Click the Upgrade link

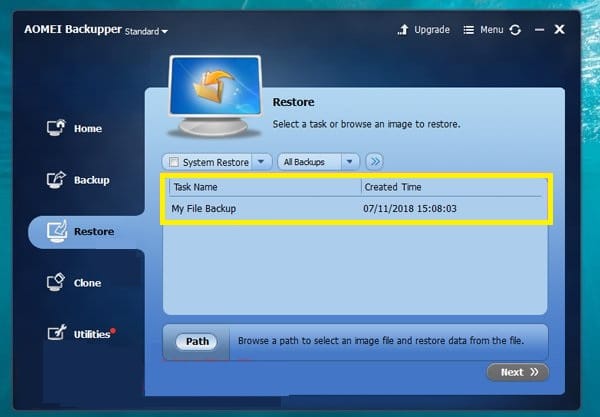(x=432, y=30)
